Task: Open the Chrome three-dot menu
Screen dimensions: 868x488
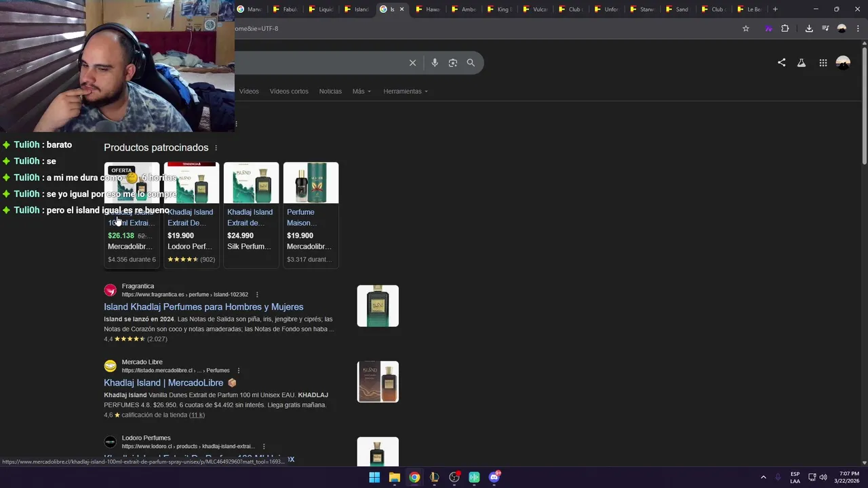Action: tap(858, 28)
